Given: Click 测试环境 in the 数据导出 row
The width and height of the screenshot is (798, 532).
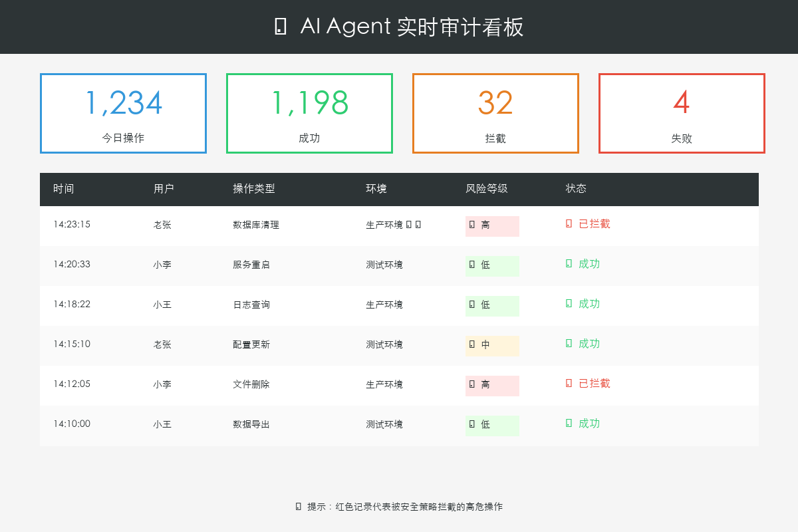Looking at the screenshot, I should pos(384,424).
